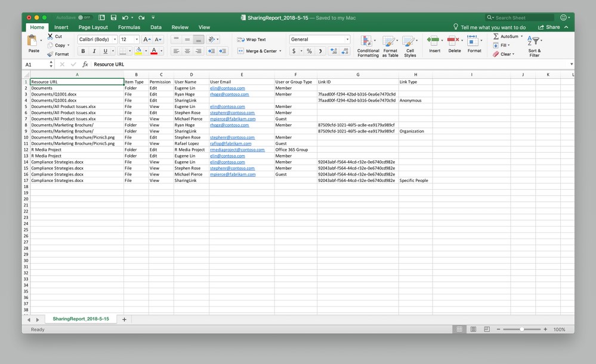Open the Review tab

pyautogui.click(x=180, y=27)
